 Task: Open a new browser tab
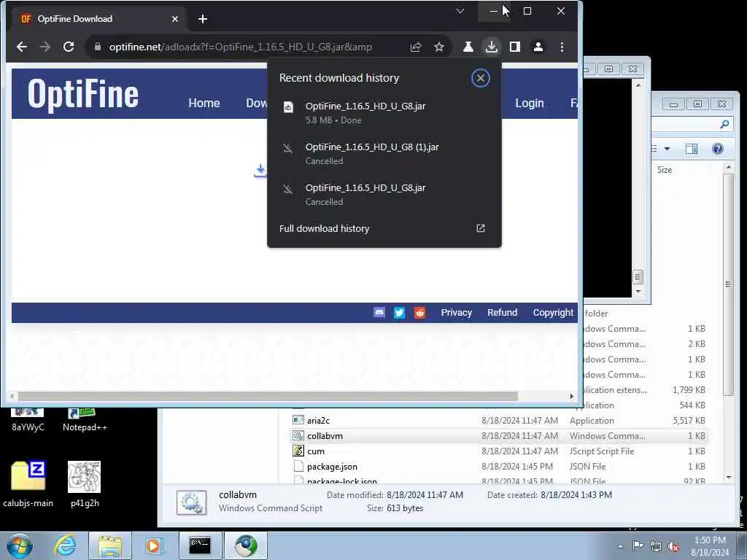coord(203,19)
